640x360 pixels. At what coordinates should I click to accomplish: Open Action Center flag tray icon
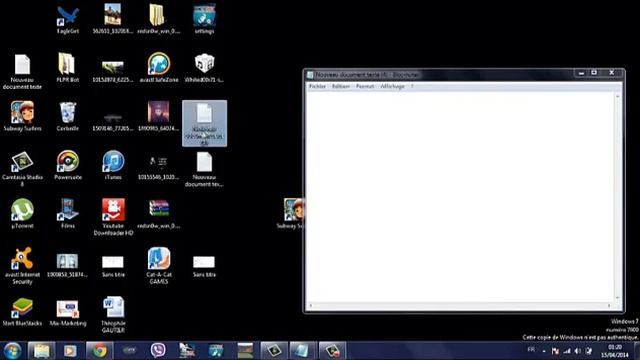click(x=555, y=351)
